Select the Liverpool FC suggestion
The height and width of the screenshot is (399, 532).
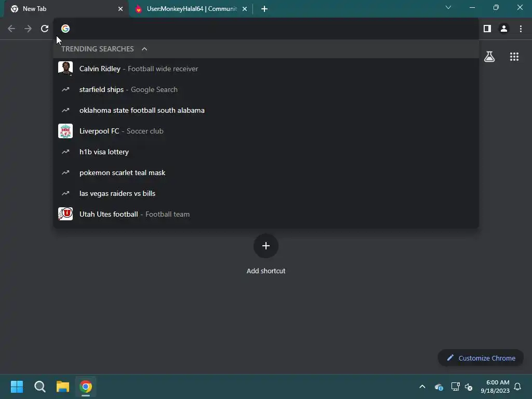point(266,131)
